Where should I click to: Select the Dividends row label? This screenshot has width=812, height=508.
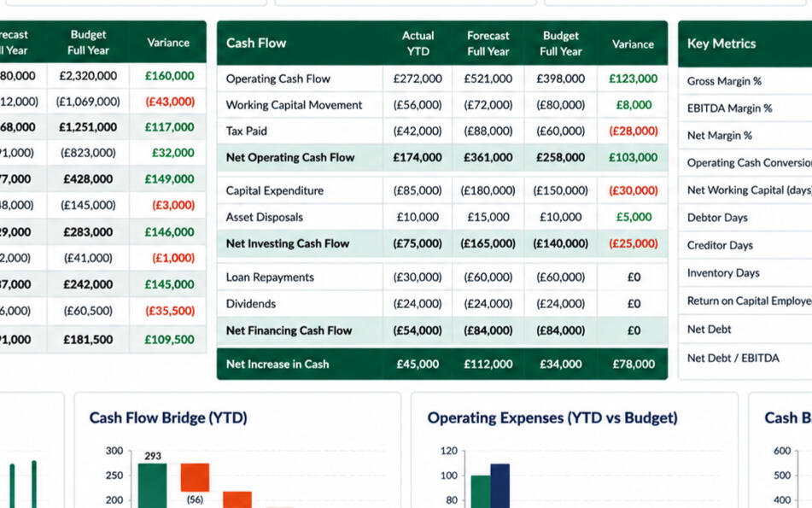251,303
